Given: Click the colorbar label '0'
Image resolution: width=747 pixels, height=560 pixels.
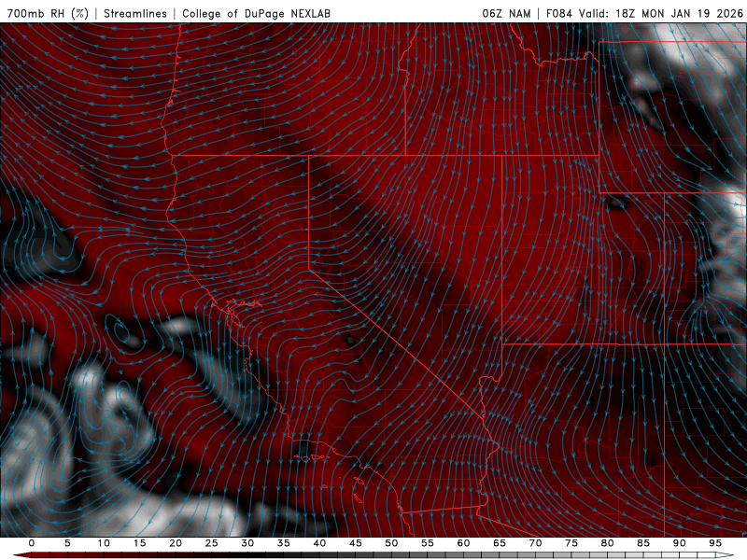Looking at the screenshot, I should coord(32,543).
